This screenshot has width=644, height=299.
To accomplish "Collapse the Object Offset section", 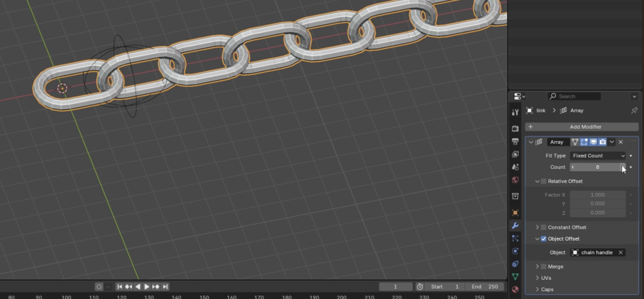I will click(x=537, y=239).
